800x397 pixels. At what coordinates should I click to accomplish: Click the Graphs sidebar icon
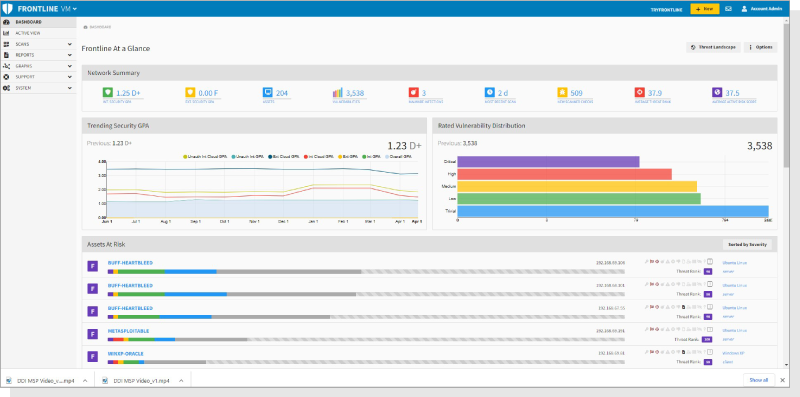coord(6,66)
